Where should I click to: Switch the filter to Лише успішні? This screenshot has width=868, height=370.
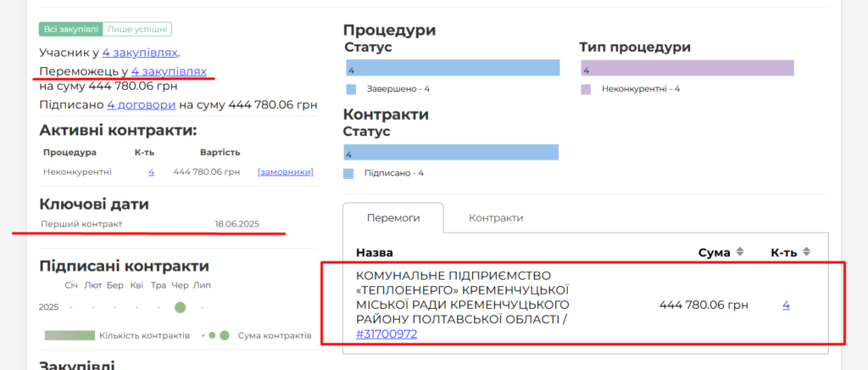coord(138,29)
